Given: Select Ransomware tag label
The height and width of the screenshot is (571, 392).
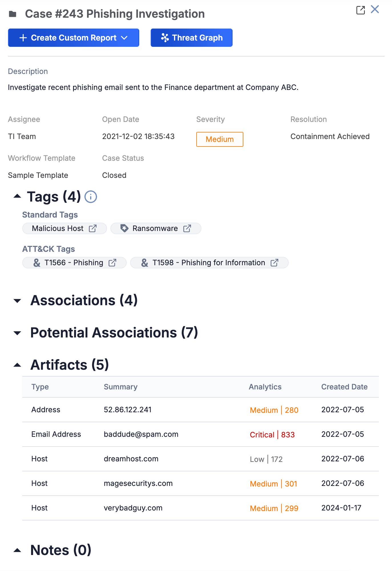Looking at the screenshot, I should pos(155,228).
